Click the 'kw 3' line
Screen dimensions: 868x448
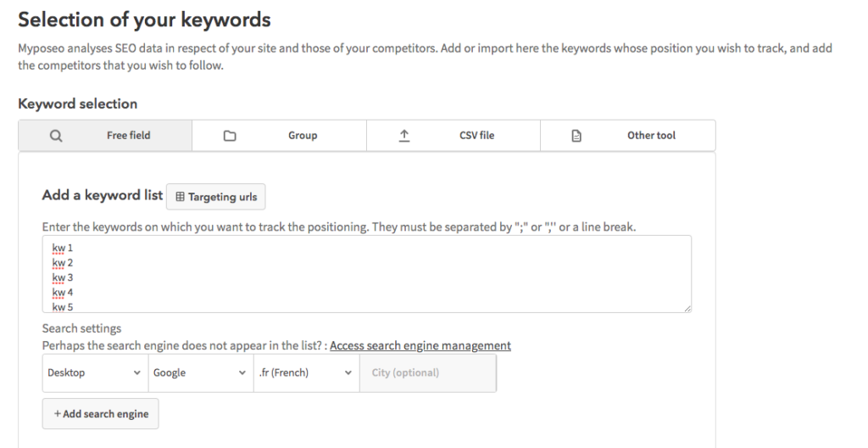tap(63, 277)
